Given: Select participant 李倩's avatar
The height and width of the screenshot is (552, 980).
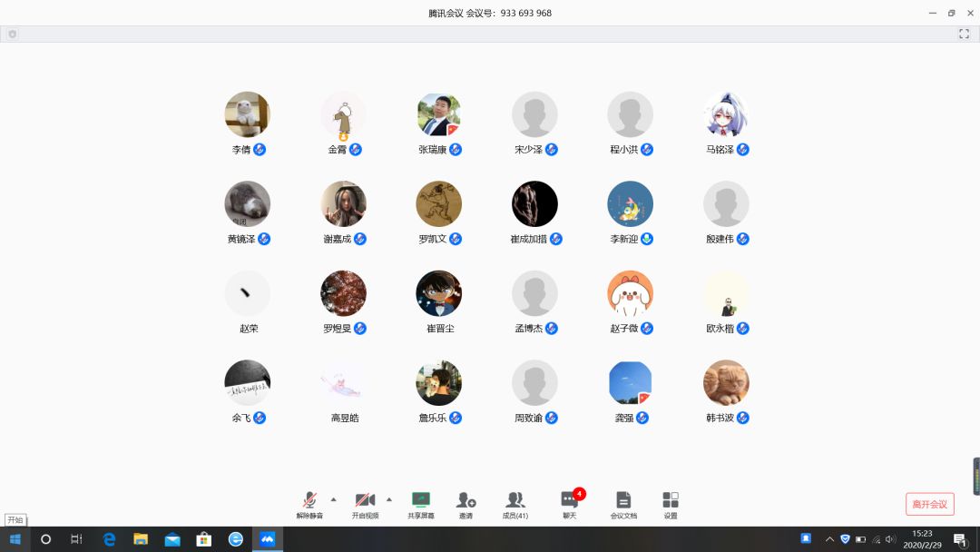Looking at the screenshot, I should click(x=248, y=114).
